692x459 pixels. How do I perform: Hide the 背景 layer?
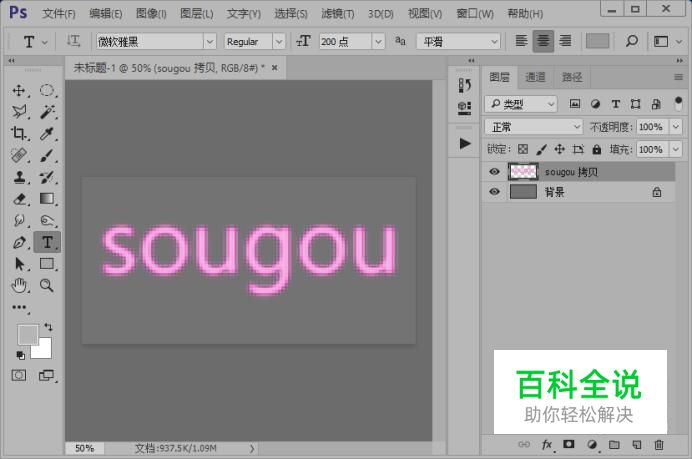click(x=494, y=192)
